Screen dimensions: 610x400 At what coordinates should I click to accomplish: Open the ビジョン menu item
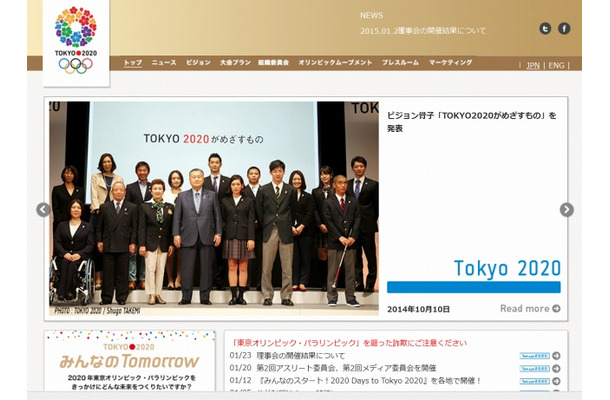[x=198, y=62]
